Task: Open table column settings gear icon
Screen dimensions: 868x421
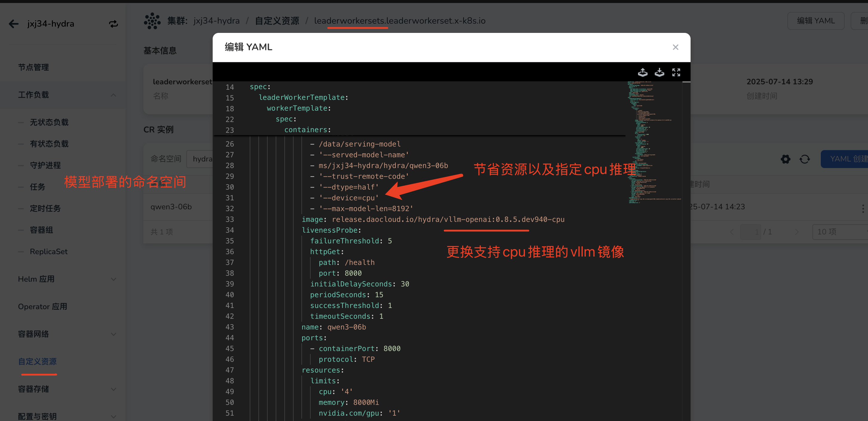Action: 786,159
